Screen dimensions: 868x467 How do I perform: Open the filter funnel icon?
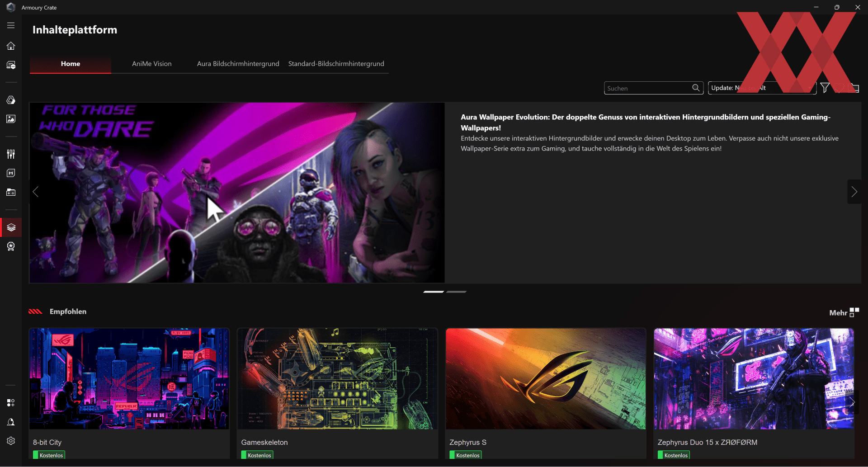point(825,88)
